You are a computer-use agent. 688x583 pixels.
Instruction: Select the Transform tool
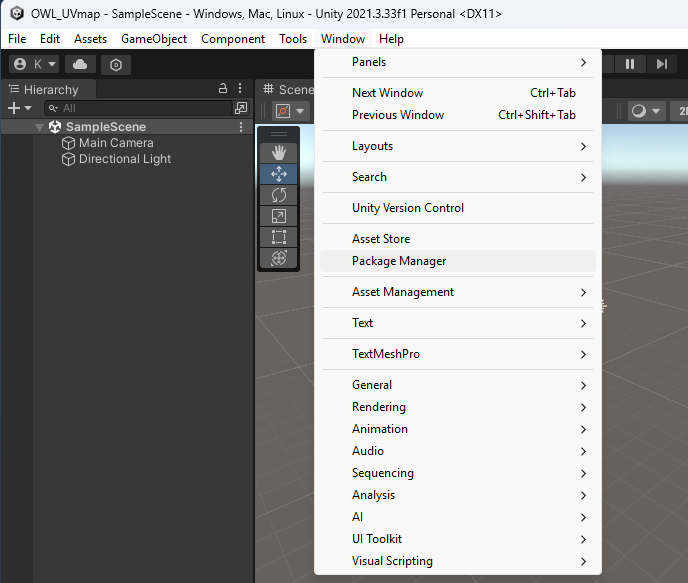pos(279,258)
